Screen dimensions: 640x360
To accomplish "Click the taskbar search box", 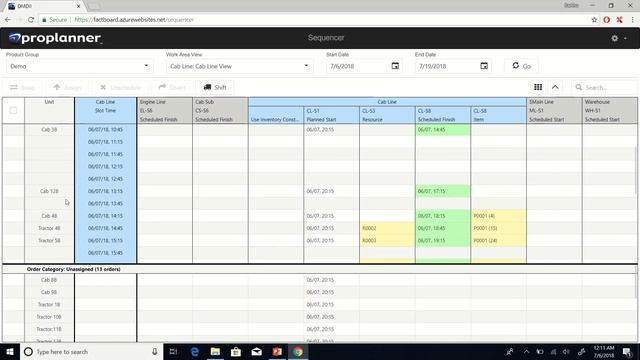I will (x=91, y=351).
